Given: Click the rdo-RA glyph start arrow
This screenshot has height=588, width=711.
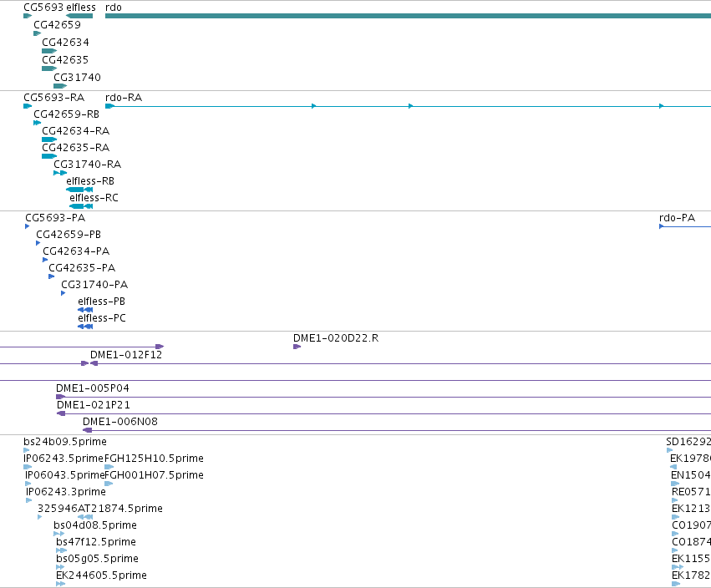Looking at the screenshot, I should pyautogui.click(x=109, y=106).
